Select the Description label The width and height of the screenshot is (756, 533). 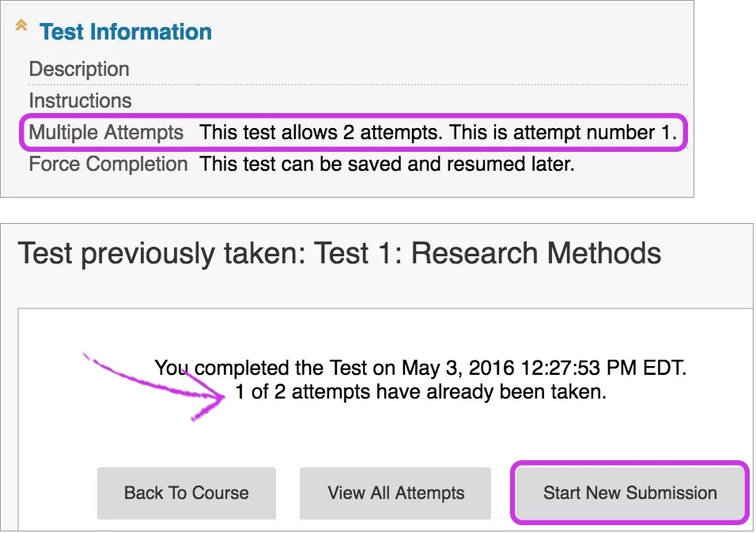click(x=79, y=70)
